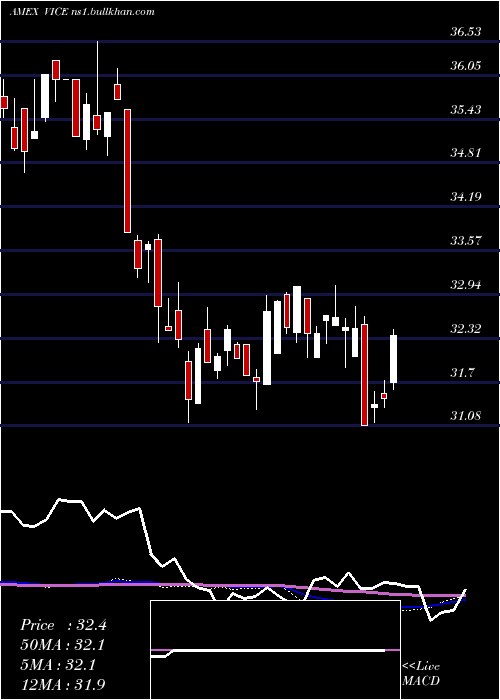Click the 34.81 price axis label

coord(466,153)
